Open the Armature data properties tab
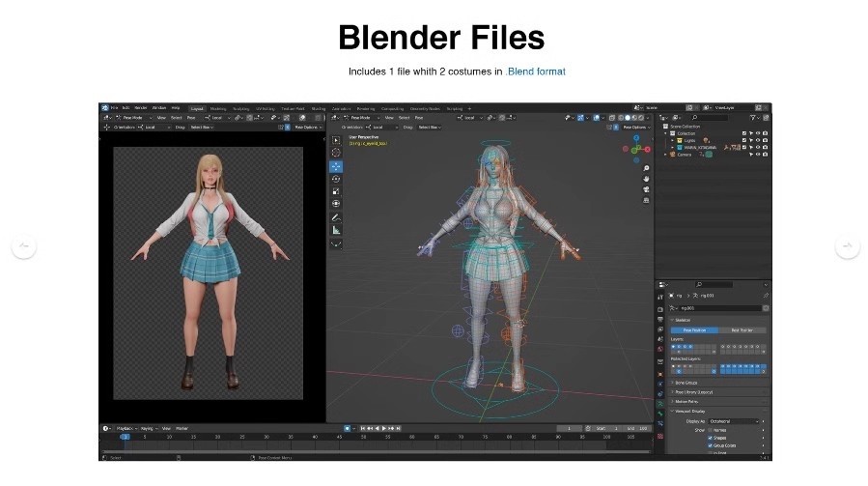The width and height of the screenshot is (868, 486). coord(659,404)
